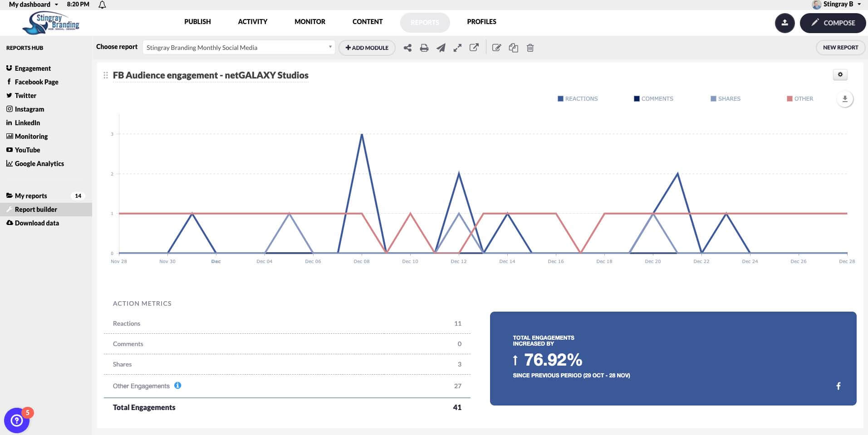Open Google Analytics reports
The image size is (868, 435).
tap(39, 164)
